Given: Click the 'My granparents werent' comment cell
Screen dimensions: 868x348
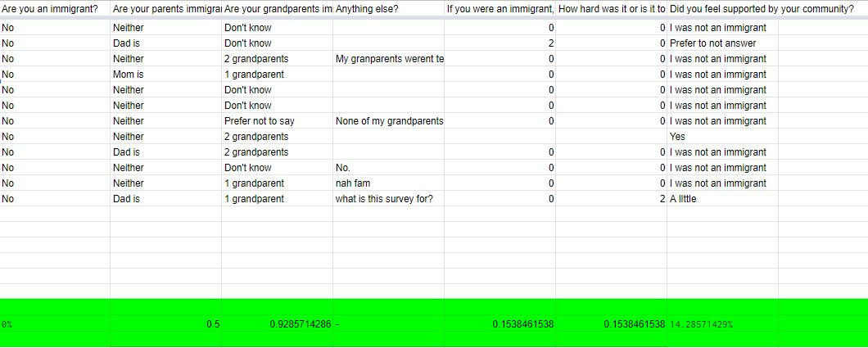Looking at the screenshot, I should 388,59.
